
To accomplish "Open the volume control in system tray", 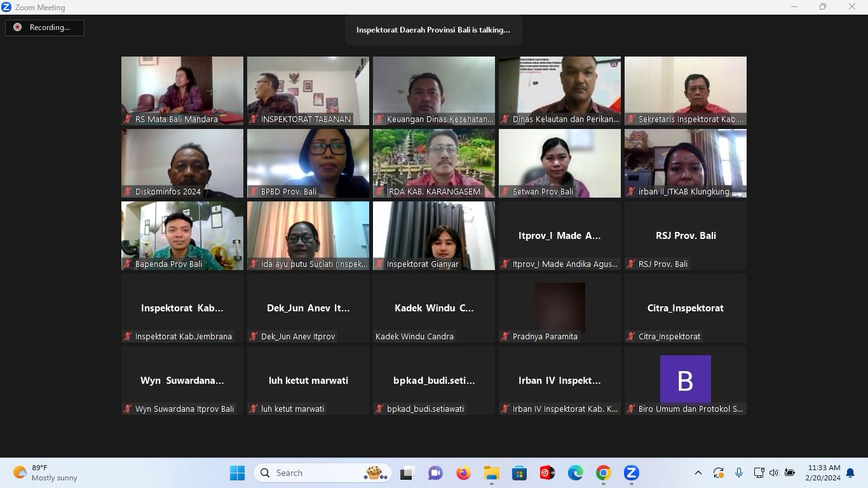I will click(773, 473).
